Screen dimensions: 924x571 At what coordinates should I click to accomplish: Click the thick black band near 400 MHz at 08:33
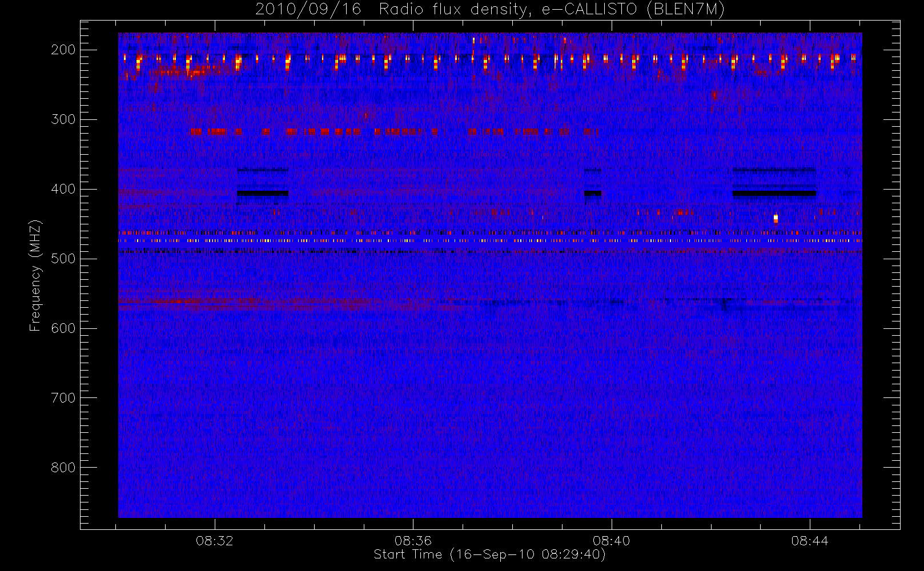(263, 194)
